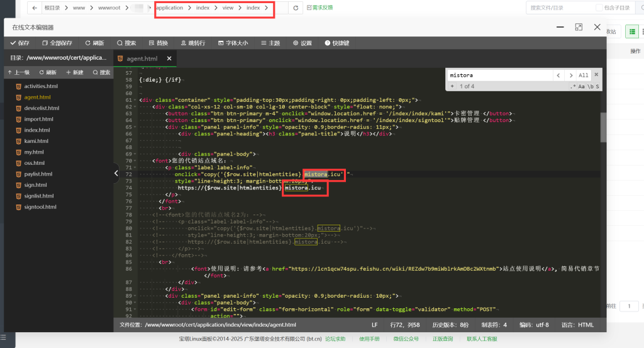Click the editor vertical scrollbar thumb
Screen dimensions: 644x348
[603, 127]
